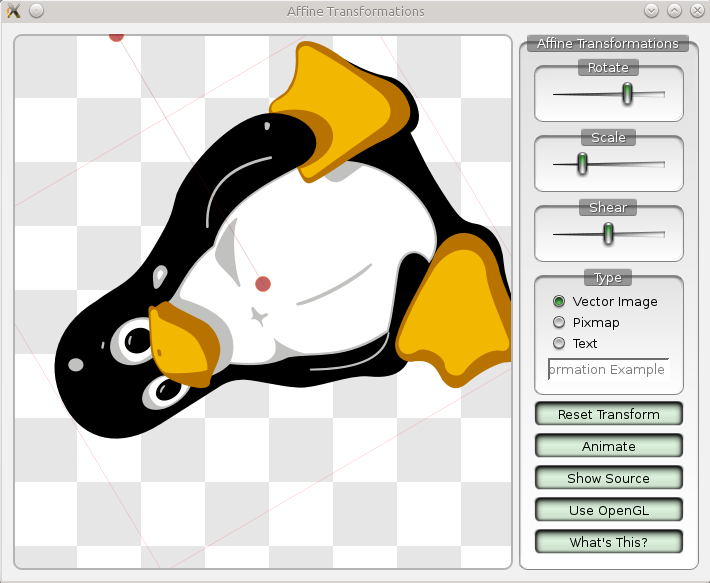Close the Affine Transformations window
This screenshot has width=710, height=583.
697,11
